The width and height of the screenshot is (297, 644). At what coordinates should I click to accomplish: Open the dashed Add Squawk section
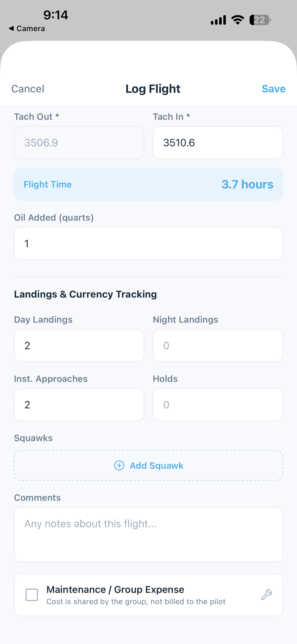click(x=148, y=465)
